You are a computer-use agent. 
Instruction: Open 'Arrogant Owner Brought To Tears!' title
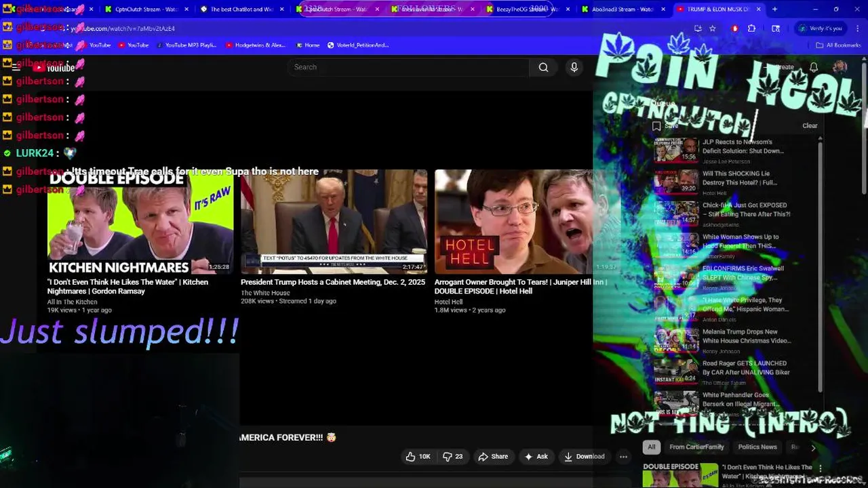521,287
